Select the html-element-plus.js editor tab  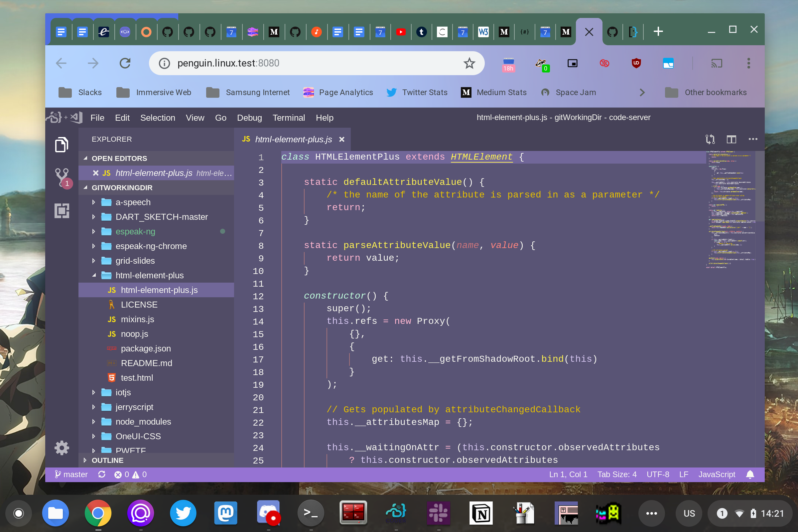click(293, 139)
